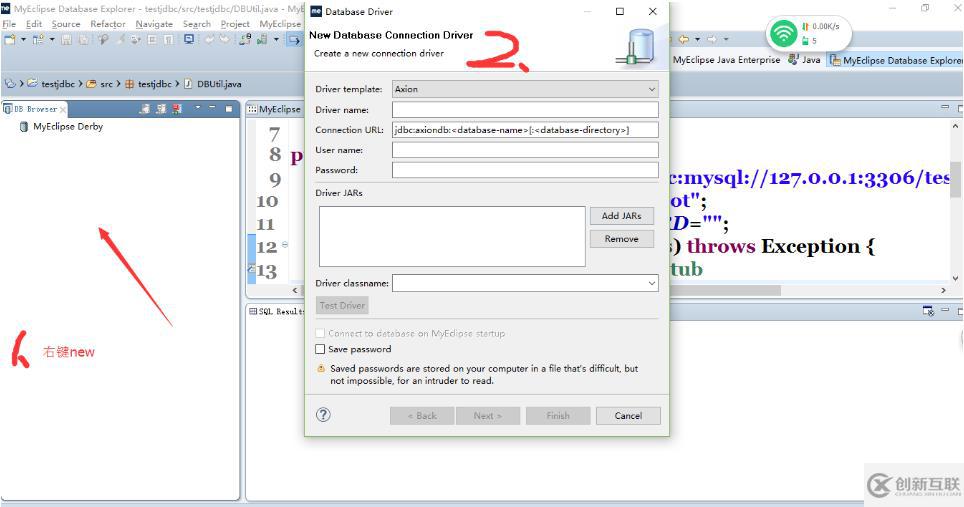Open the File menu
The width and height of the screenshot is (964, 507).
[9, 23]
